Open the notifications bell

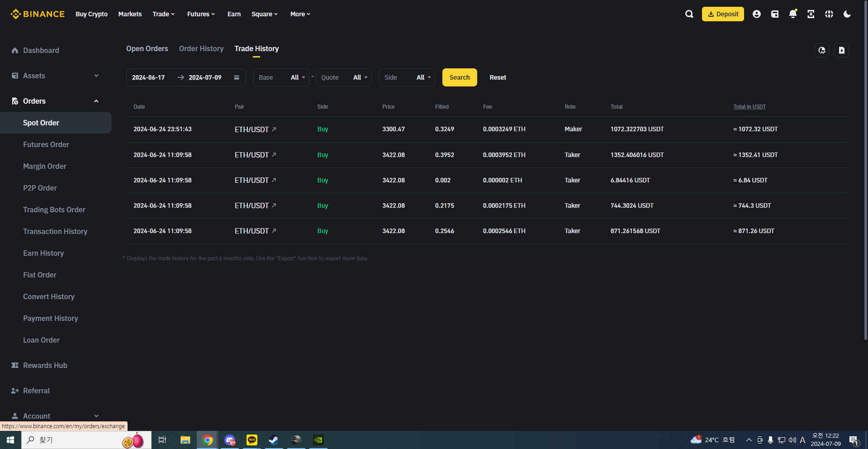793,14
